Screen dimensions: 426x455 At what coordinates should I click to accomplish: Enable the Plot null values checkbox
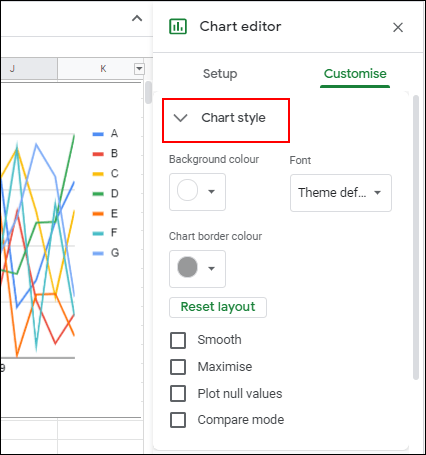tap(178, 394)
